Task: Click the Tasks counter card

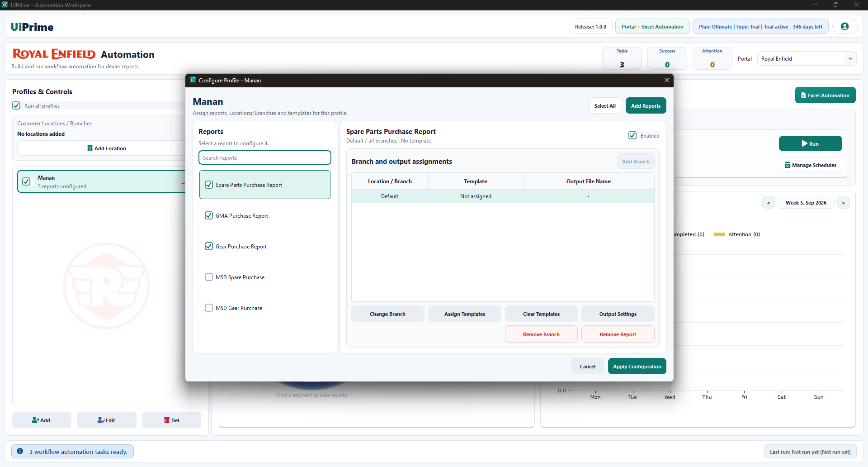Action: [x=622, y=58]
